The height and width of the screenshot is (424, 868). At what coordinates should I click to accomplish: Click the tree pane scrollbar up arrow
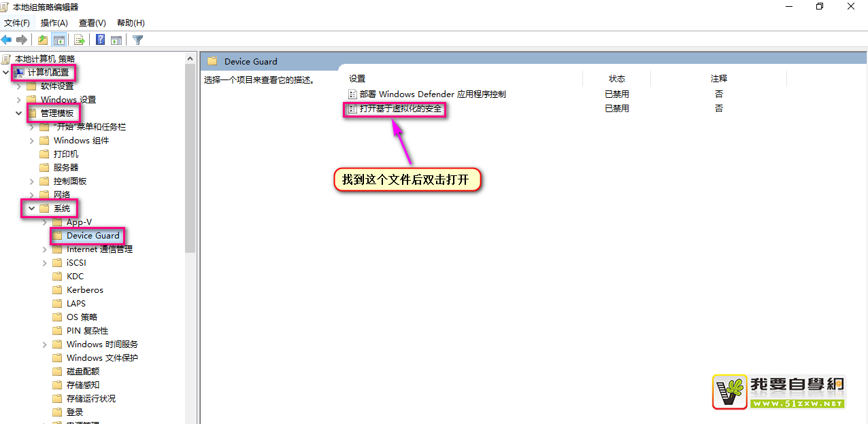190,59
